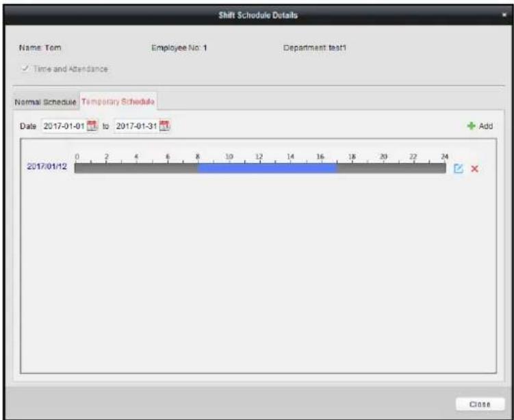This screenshot has height=420, width=514.
Task: Click the Department test1 text
Action: pos(315,48)
